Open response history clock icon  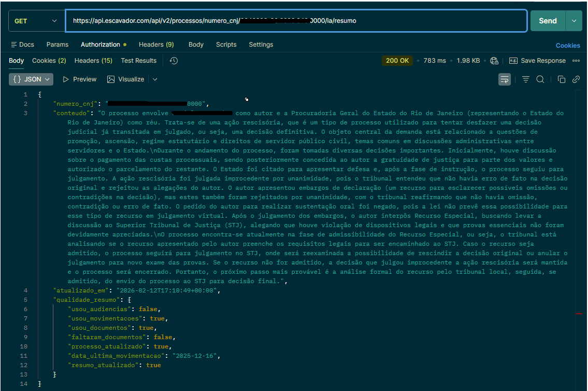174,61
